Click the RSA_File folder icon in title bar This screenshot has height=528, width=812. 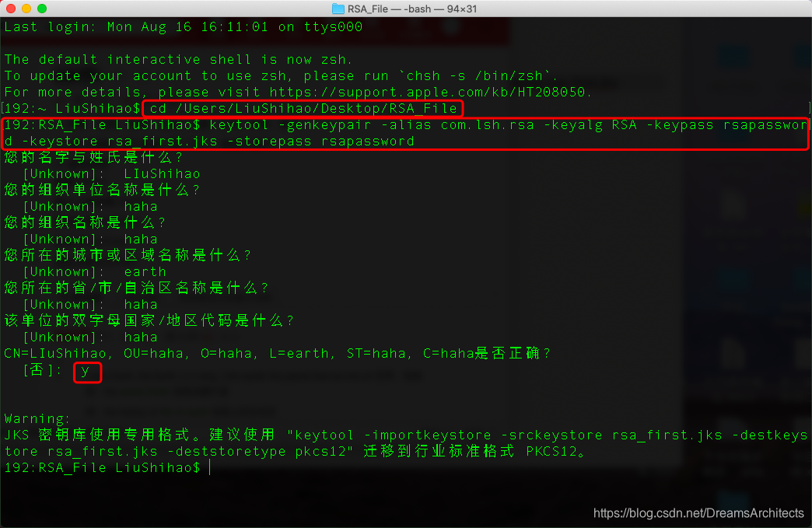coord(338,9)
